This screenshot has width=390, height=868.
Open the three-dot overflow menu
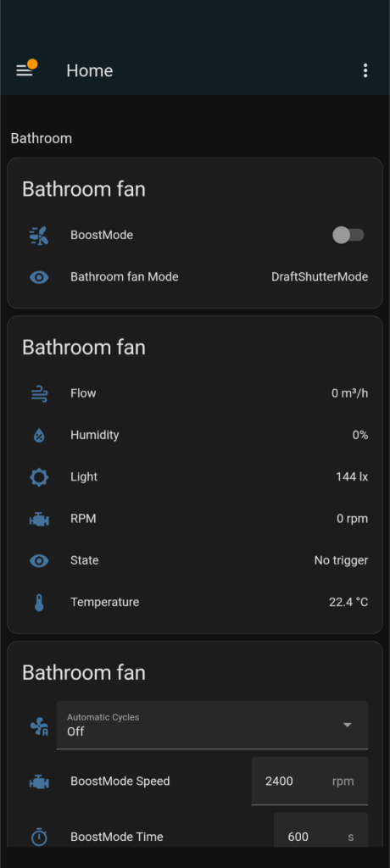tap(365, 71)
